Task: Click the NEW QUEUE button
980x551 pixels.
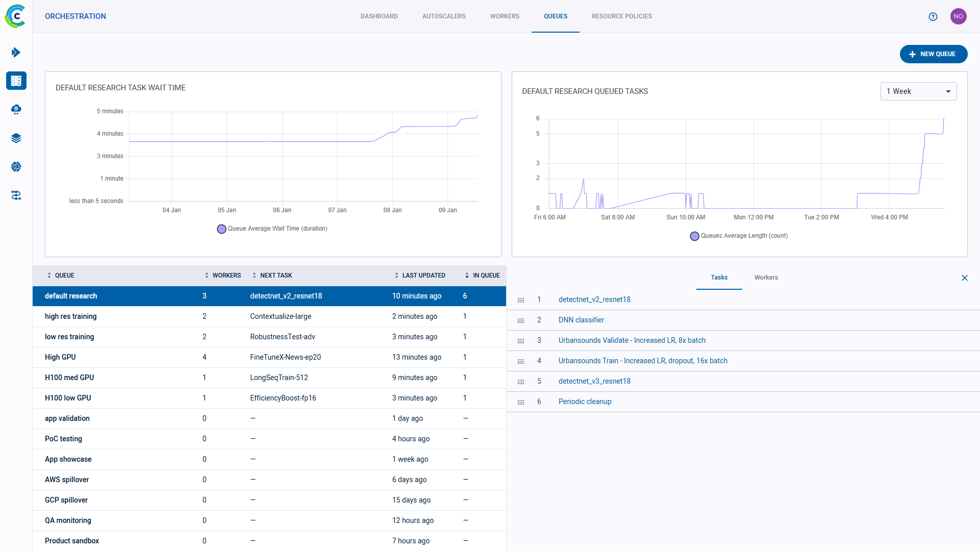Action: point(934,54)
